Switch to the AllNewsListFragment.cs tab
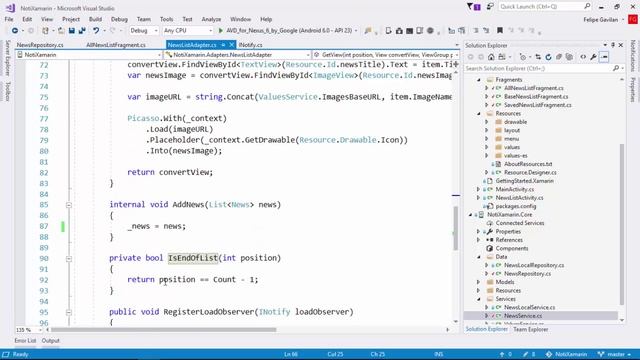 pyautogui.click(x=116, y=45)
